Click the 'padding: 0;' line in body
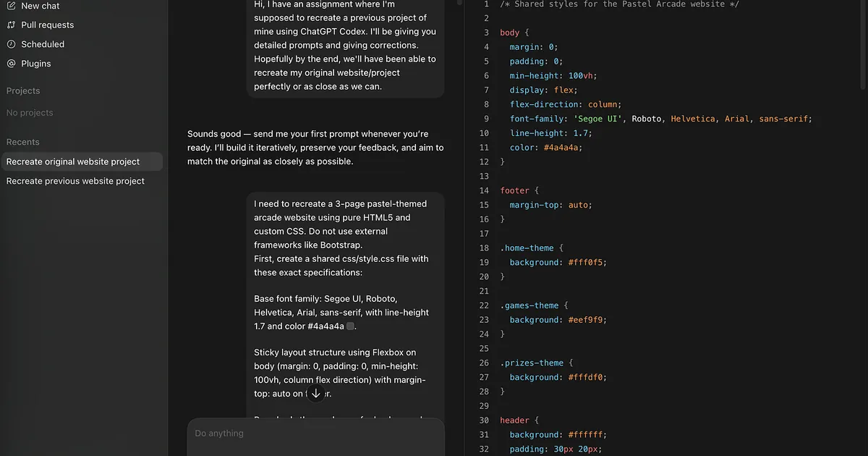868x456 pixels. (536, 62)
